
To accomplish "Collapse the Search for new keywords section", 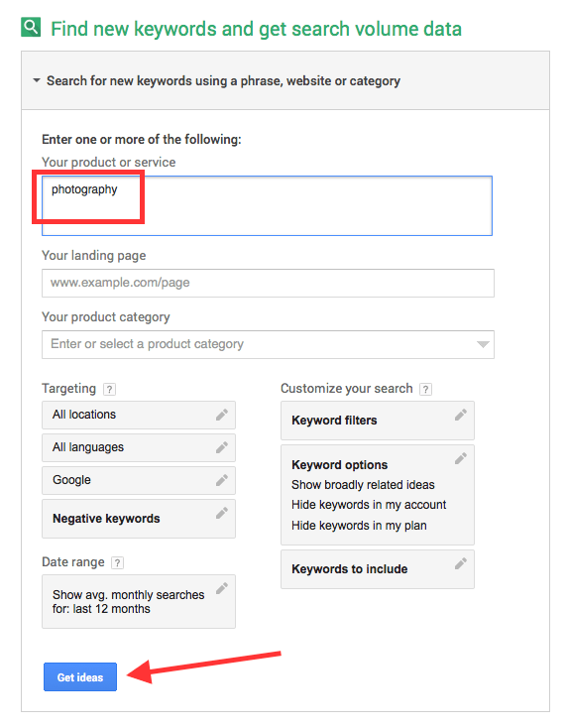I will [x=37, y=80].
